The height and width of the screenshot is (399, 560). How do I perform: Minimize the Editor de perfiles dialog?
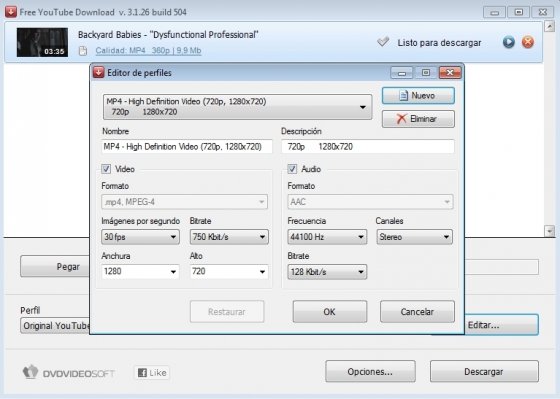402,73
